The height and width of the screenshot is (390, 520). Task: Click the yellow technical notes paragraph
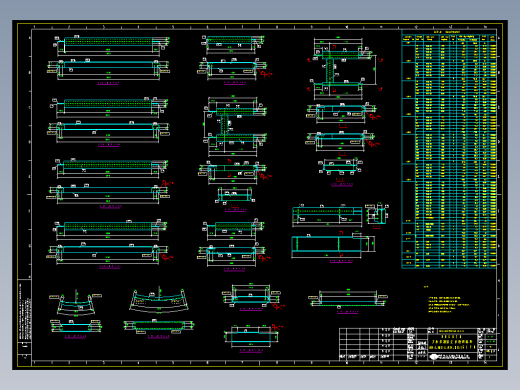pyautogui.click(x=449, y=304)
